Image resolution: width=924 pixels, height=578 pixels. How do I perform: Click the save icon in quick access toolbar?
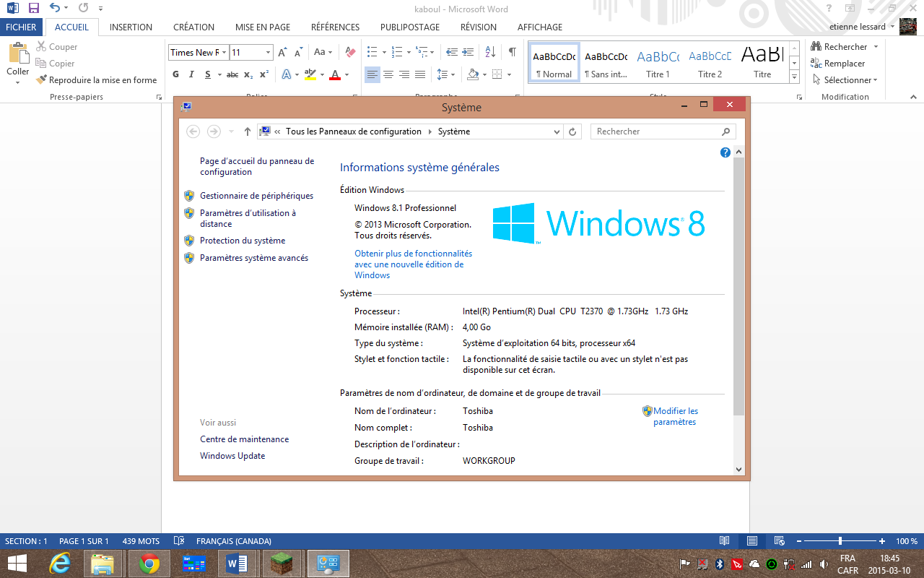point(33,9)
